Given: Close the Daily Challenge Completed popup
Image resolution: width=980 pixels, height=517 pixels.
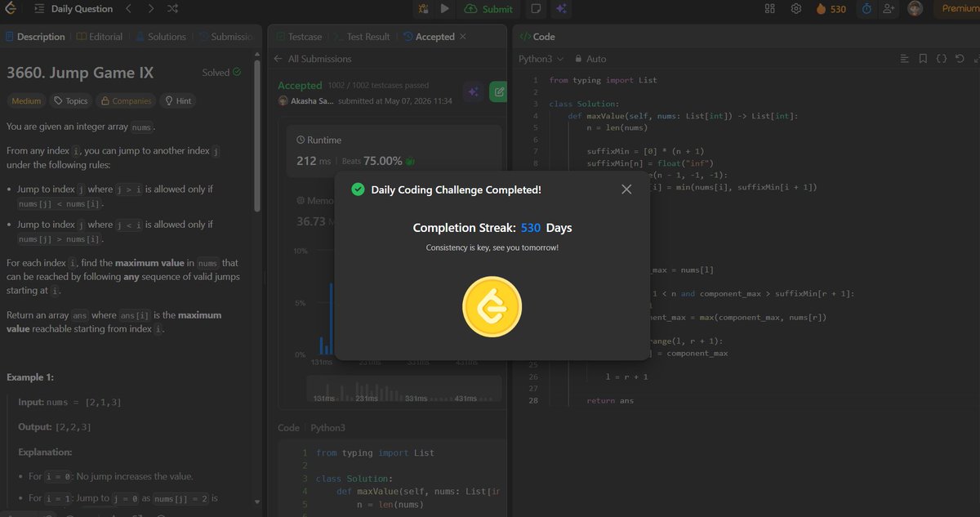Looking at the screenshot, I should coord(626,189).
